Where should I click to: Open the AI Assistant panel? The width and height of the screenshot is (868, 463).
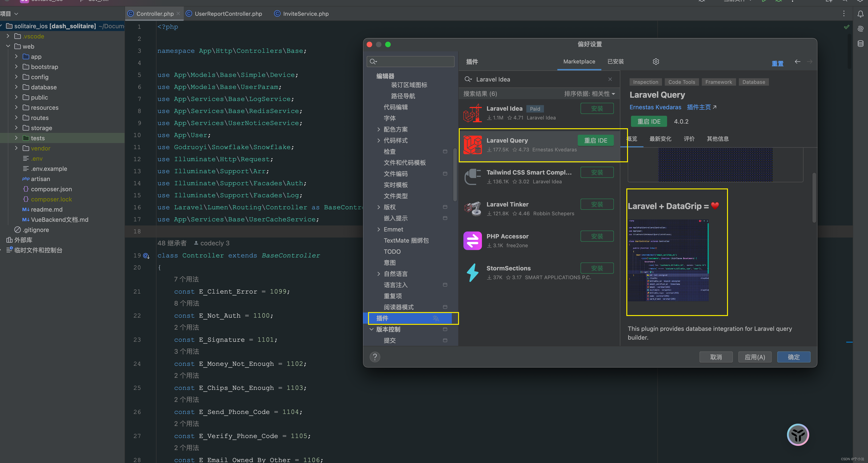[x=861, y=29]
